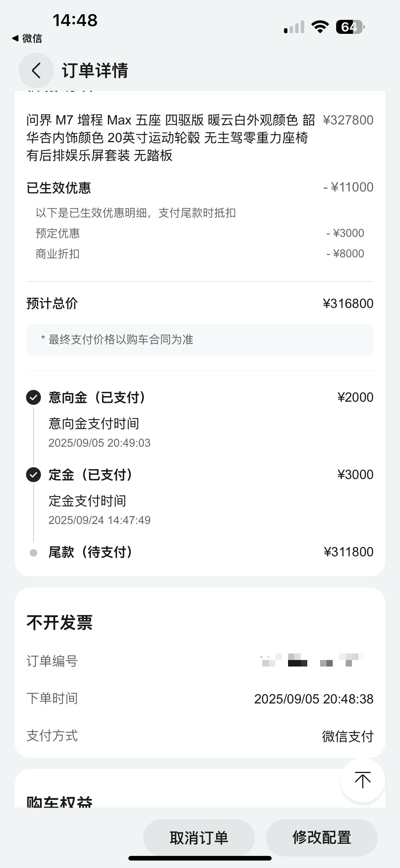This screenshot has width=400, height=868.
Task: Tap the 尾款（待支付）payment step
Action: click(200, 552)
